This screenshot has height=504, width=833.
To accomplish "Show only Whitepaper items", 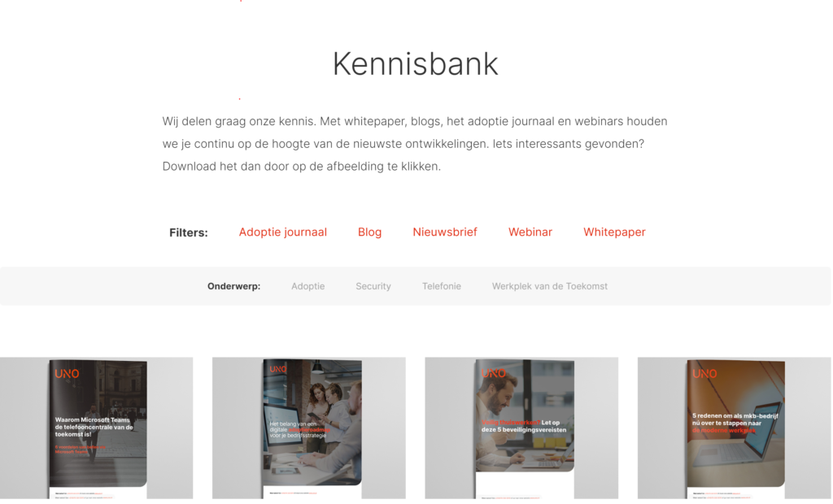I will [x=615, y=232].
